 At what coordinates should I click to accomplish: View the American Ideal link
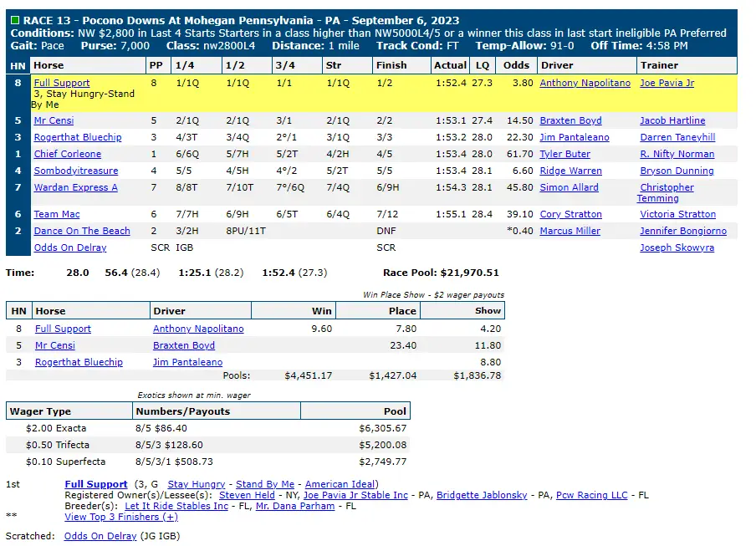click(x=340, y=484)
